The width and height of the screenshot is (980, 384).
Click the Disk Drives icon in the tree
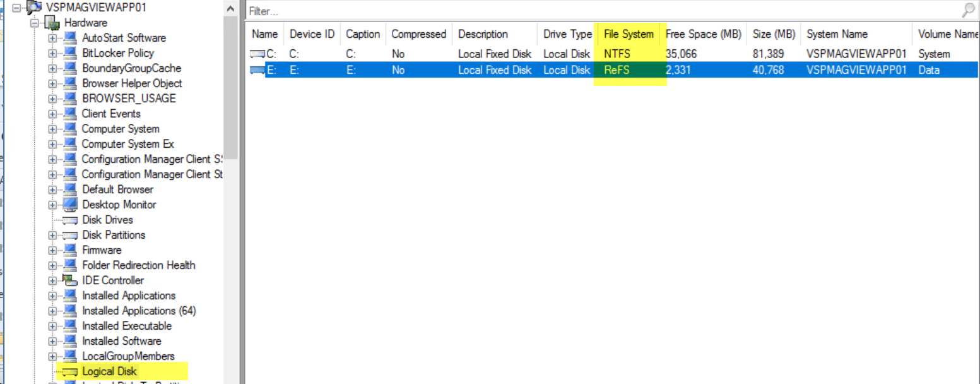click(x=69, y=220)
